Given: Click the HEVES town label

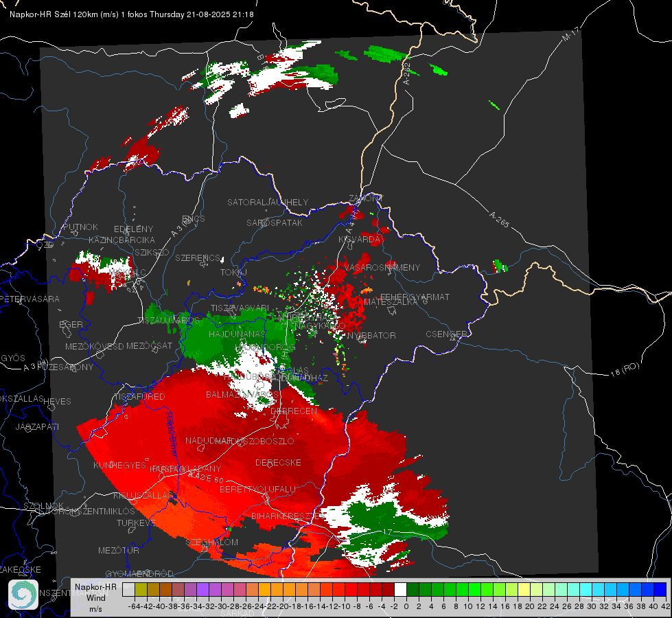Looking at the screenshot, I should [57, 402].
